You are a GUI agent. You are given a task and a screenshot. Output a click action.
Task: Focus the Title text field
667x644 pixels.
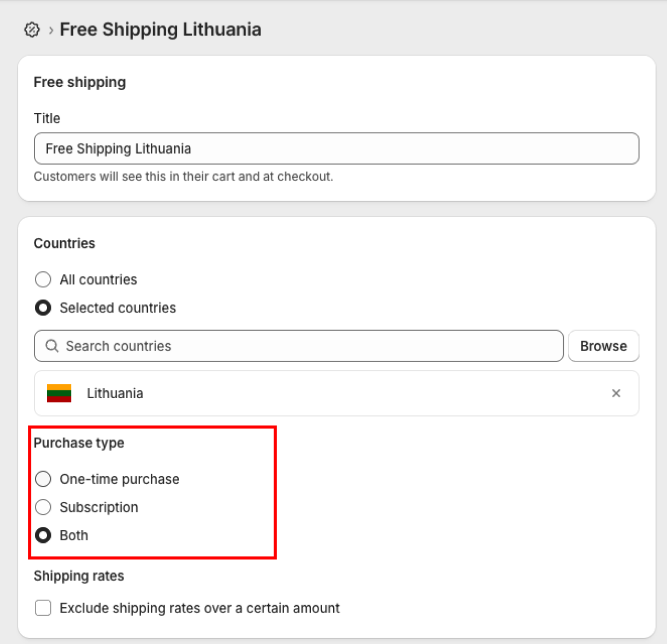click(x=336, y=149)
